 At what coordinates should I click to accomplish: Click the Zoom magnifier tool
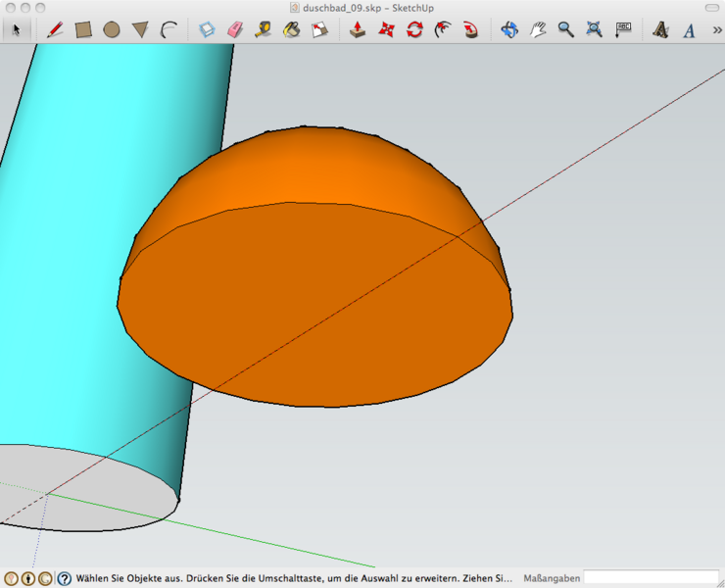pos(565,29)
